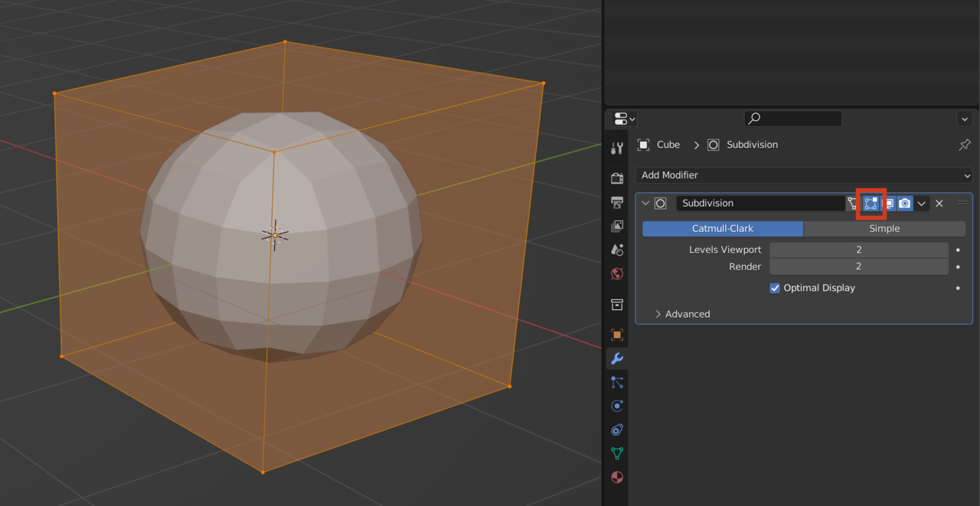The image size is (980, 506).
Task: Click the Levels Viewport value field
Action: click(x=859, y=250)
